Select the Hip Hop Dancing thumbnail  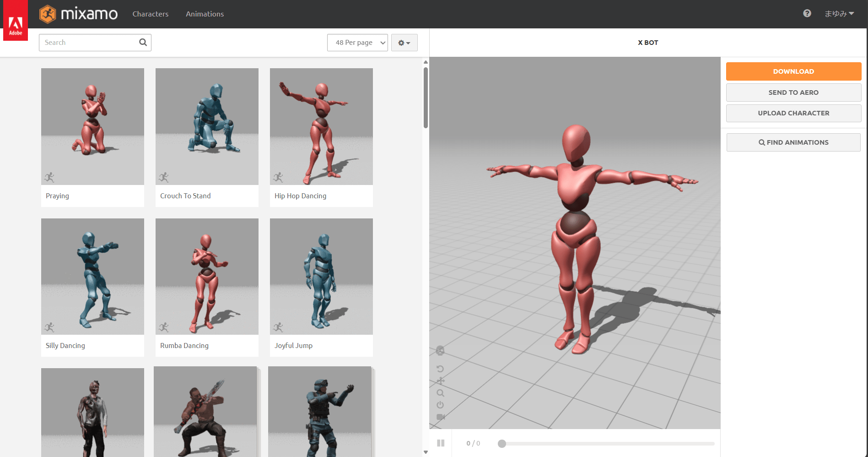[x=321, y=126]
